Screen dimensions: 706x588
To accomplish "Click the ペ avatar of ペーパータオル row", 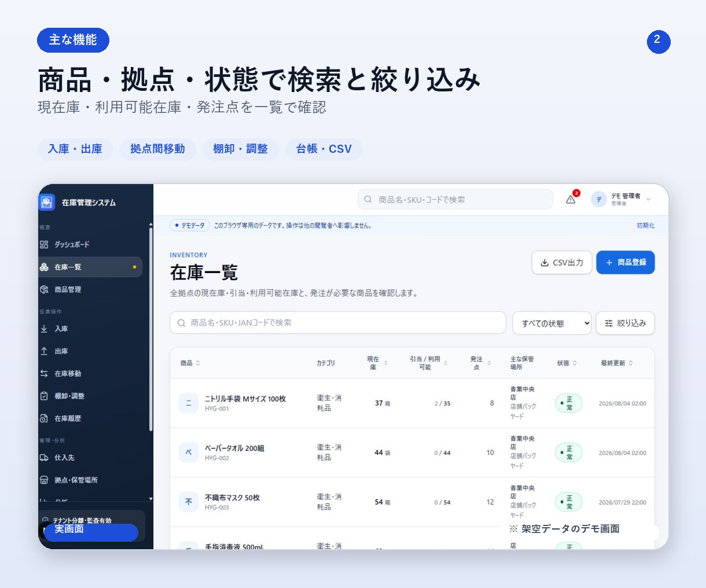I will (x=189, y=453).
